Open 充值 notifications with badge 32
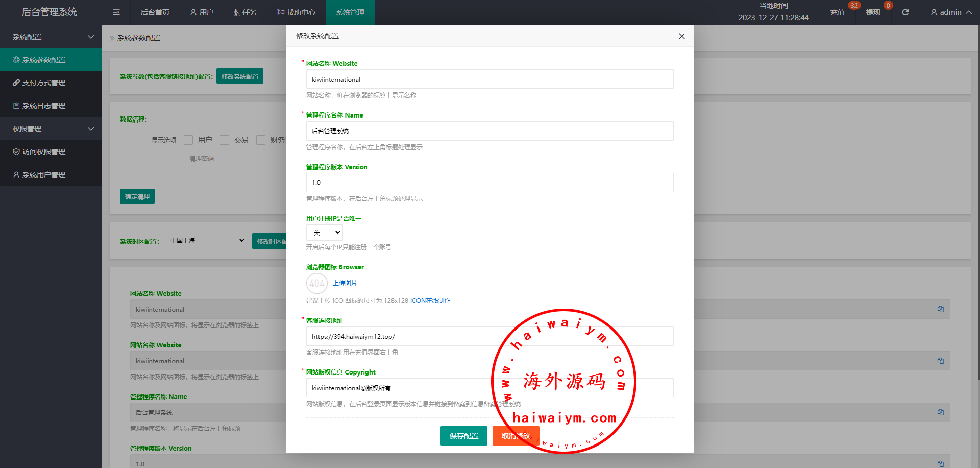 (837, 12)
